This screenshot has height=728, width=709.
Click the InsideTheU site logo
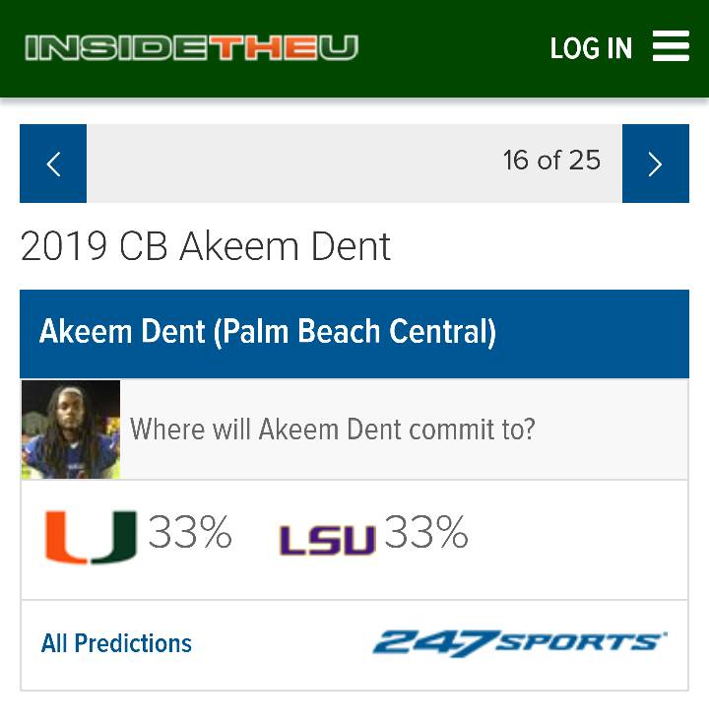pyautogui.click(x=191, y=47)
